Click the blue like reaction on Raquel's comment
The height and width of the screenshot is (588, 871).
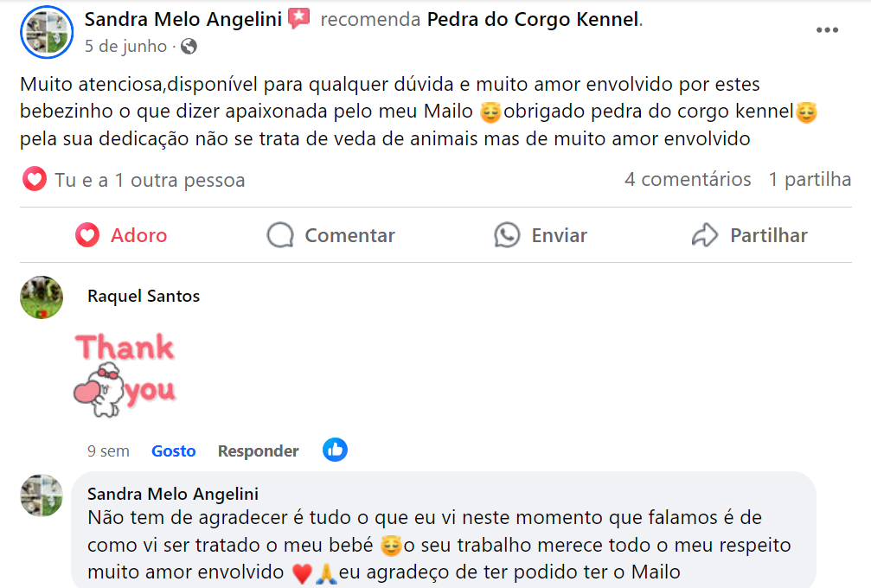pyautogui.click(x=335, y=450)
